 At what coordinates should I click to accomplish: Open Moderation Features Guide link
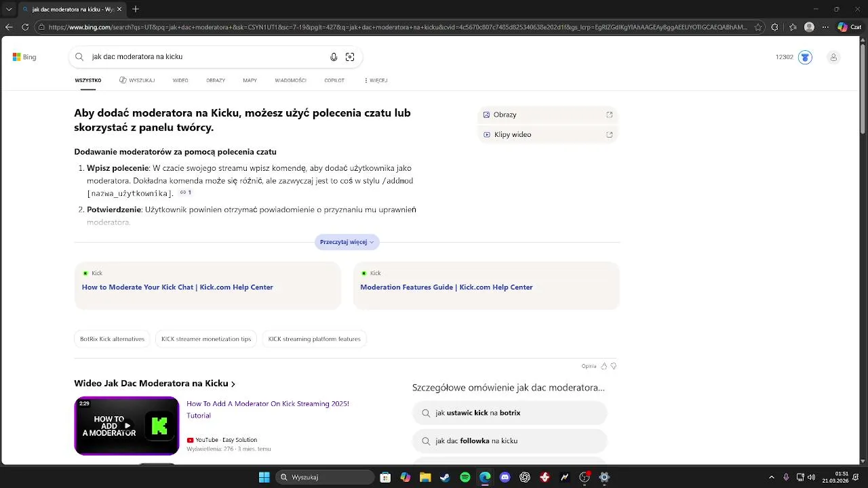click(x=446, y=287)
